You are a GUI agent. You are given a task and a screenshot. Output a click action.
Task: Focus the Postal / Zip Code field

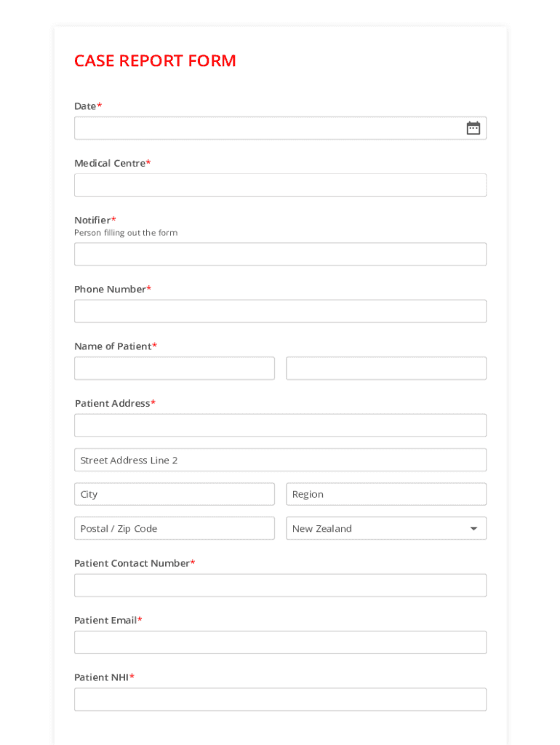[x=175, y=528]
